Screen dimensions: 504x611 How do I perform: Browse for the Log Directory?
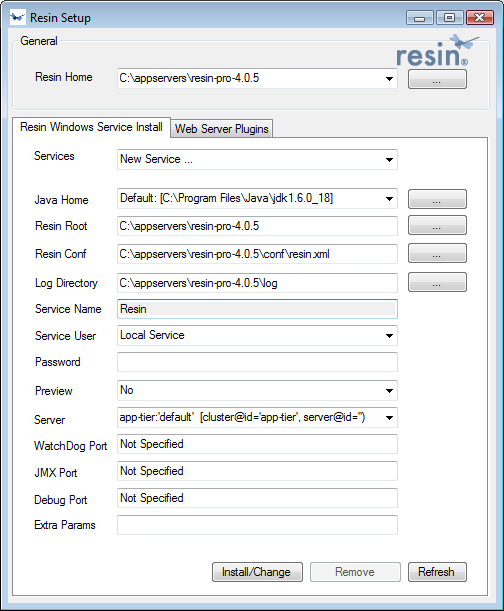(437, 282)
